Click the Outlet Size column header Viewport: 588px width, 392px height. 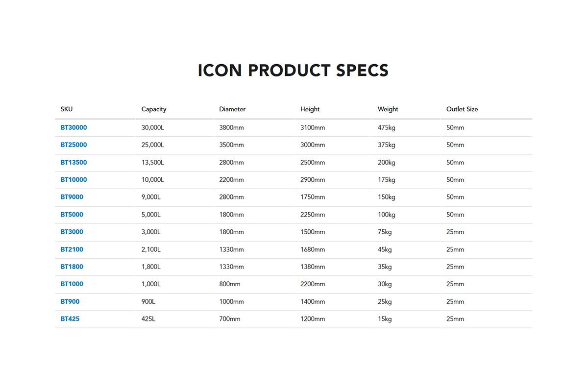tap(462, 109)
